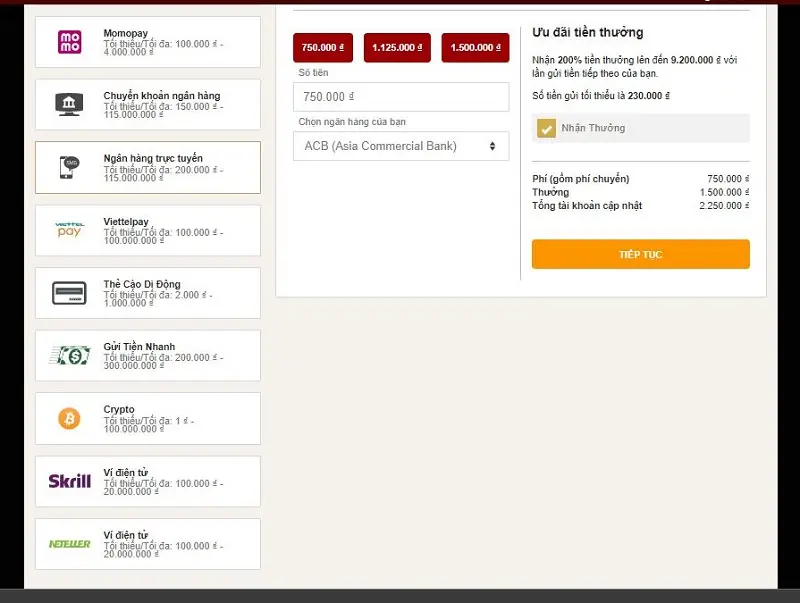Viewport: 800px width, 603px height.
Task: Select the Neteller wallet logo
Action: pyautogui.click(x=70, y=544)
